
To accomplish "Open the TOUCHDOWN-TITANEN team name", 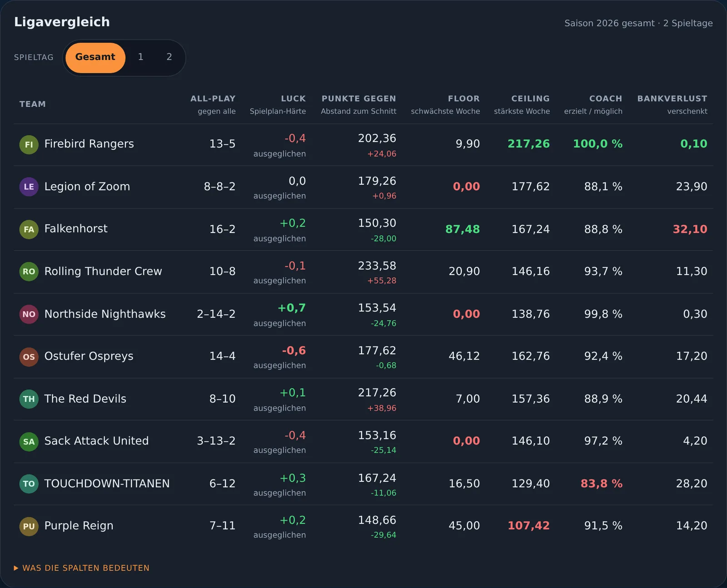I will (107, 484).
